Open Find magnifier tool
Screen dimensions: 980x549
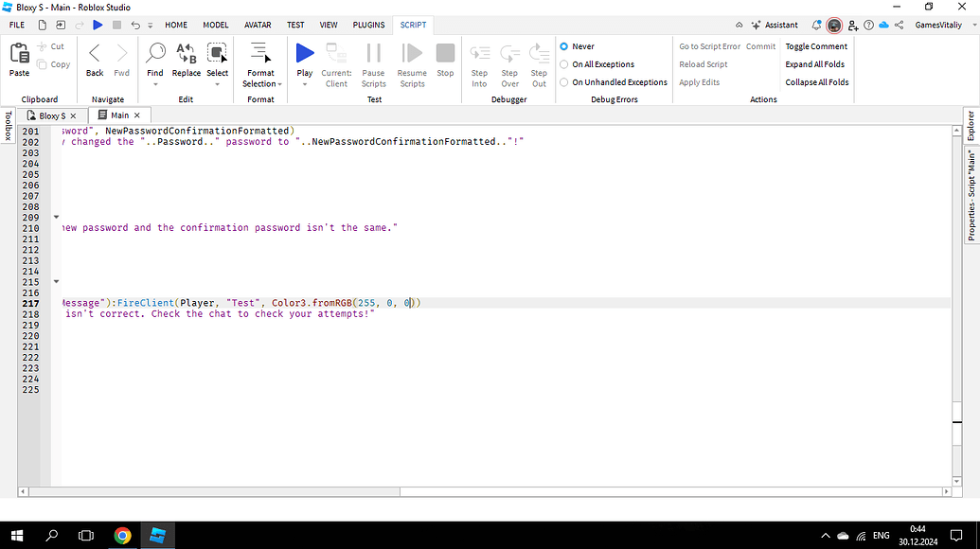click(155, 53)
